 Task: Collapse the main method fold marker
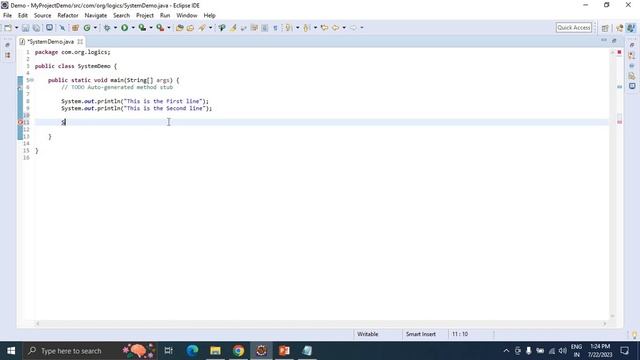coord(31,80)
